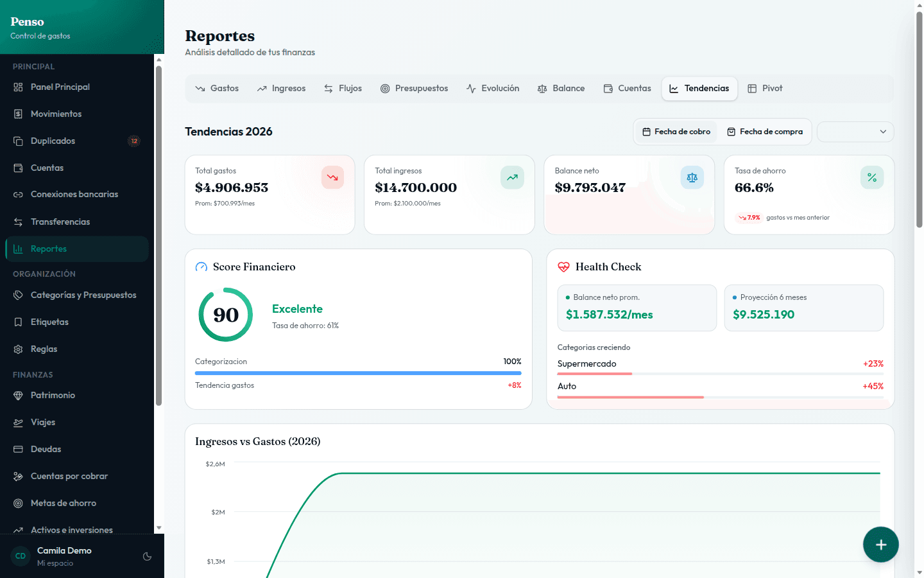Click the sidebar vertical scrollbar

click(x=158, y=235)
